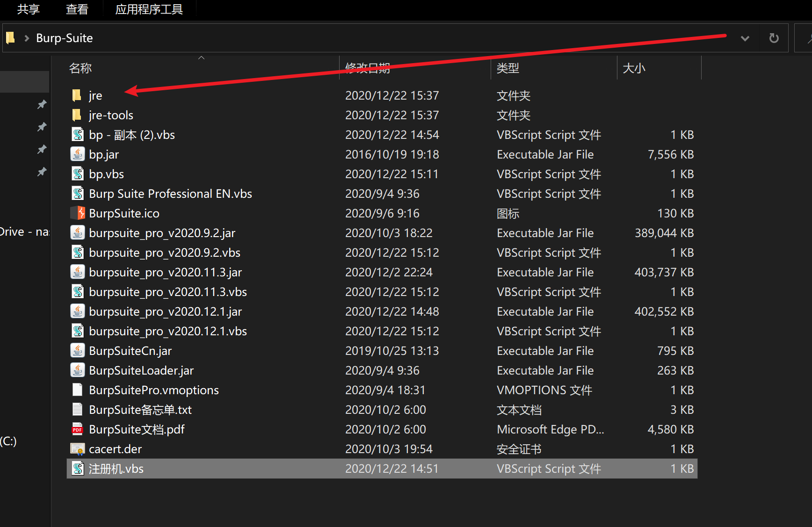Screen dimensions: 812x527
Task: Select the BurpSuite文档.pdf PDF icon
Action: point(78,429)
